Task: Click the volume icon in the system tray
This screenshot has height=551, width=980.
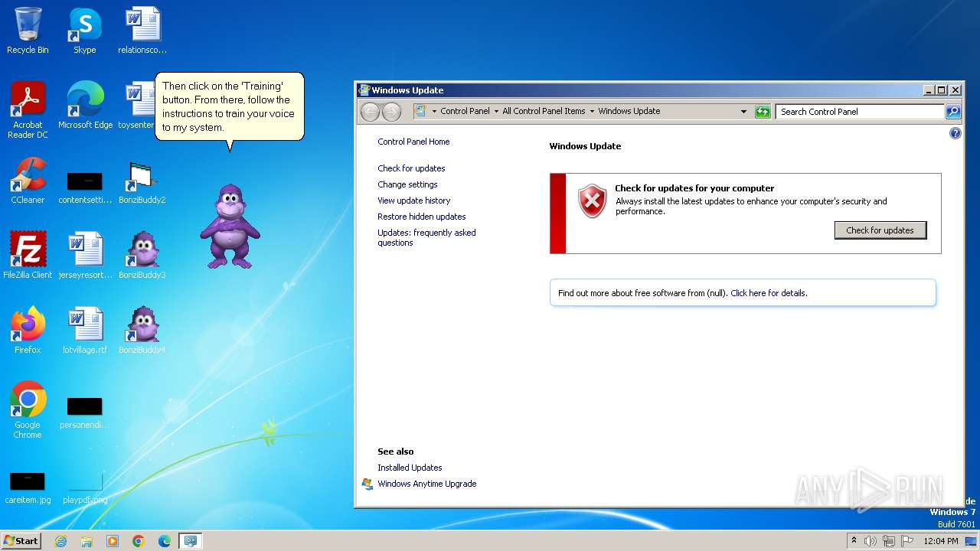Action: tap(871, 541)
